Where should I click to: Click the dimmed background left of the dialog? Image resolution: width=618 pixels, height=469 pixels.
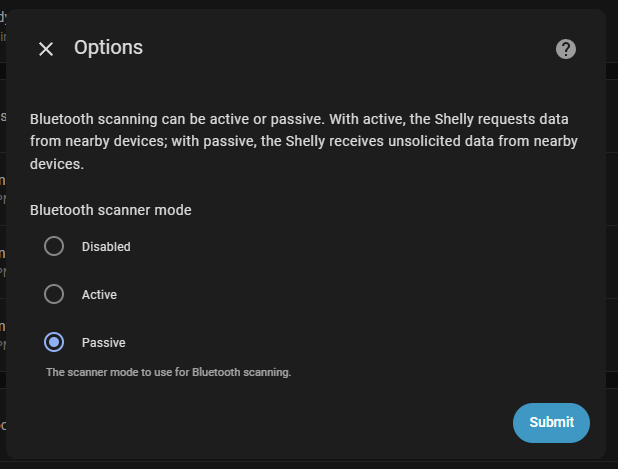coord(2,236)
